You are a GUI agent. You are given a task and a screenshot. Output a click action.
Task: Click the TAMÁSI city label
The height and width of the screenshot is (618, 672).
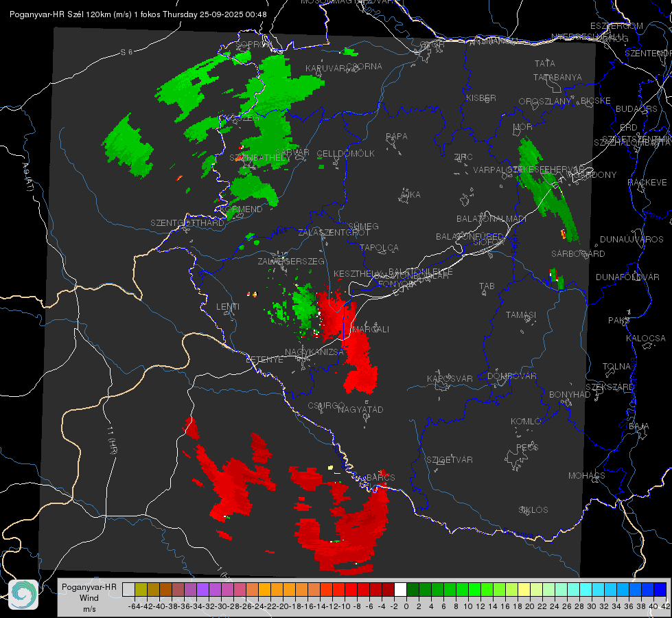(x=521, y=315)
